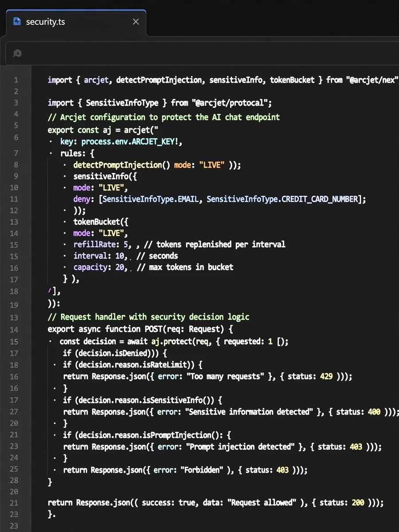The width and height of the screenshot is (399, 532).
Task: Click line number 28 in the gutter
Action: pyautogui.click(x=14, y=481)
